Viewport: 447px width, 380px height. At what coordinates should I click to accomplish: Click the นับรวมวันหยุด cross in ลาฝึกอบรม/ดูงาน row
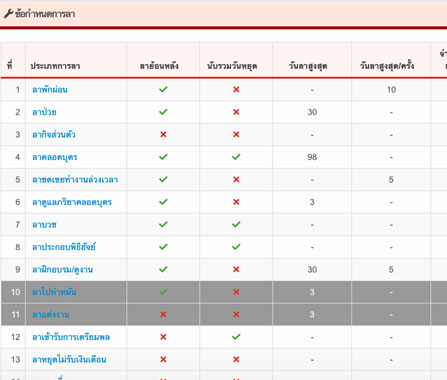[x=236, y=269]
